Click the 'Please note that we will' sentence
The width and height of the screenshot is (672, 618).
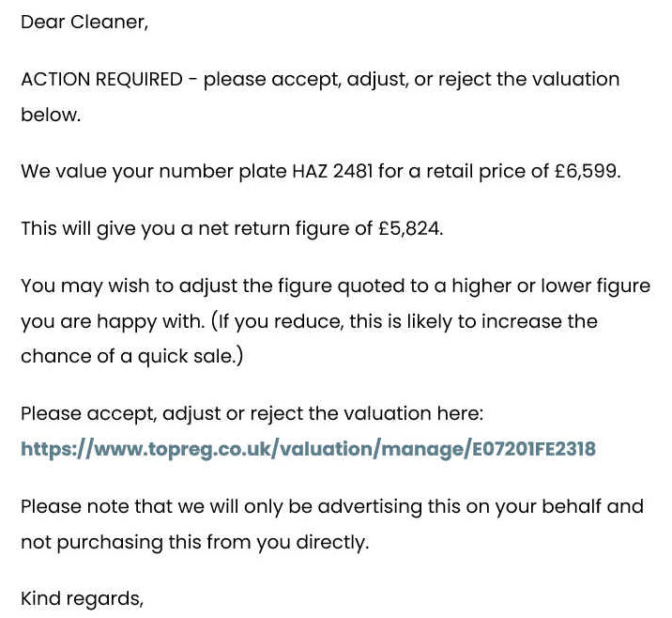(130, 506)
